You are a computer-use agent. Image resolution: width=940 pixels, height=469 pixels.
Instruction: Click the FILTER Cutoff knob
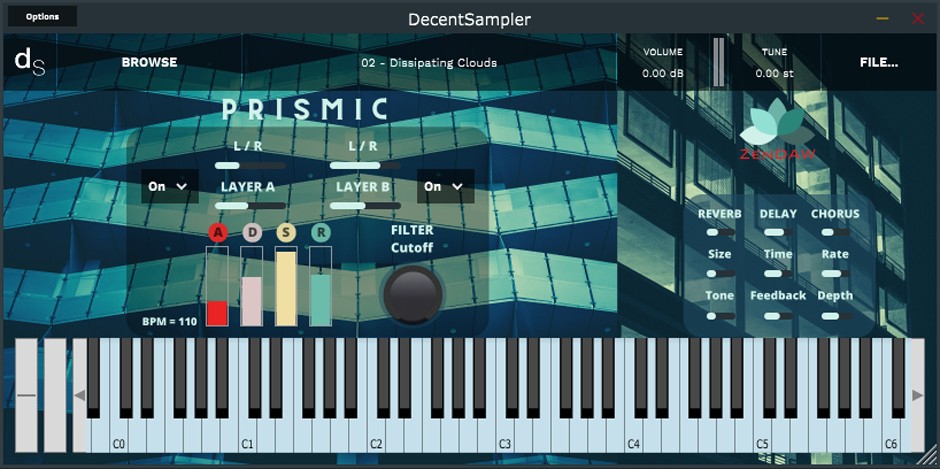pyautogui.click(x=412, y=294)
